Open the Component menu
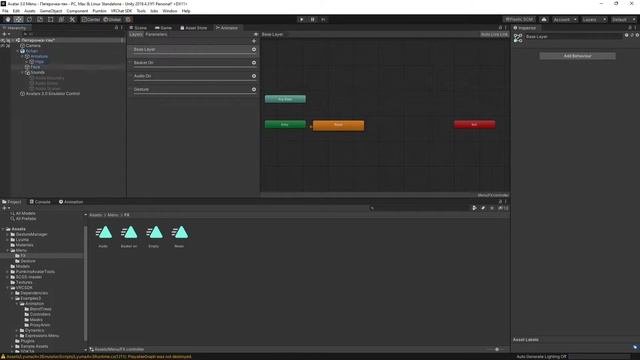The image size is (640, 360). click(77, 11)
